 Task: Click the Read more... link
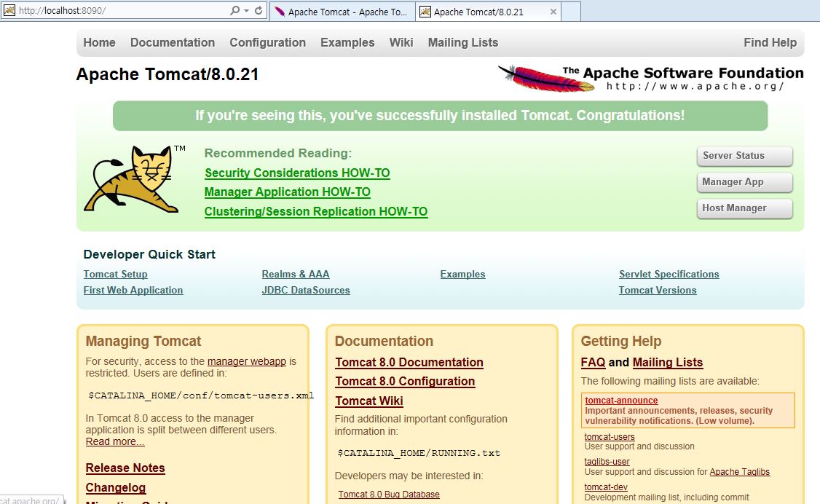pos(115,442)
